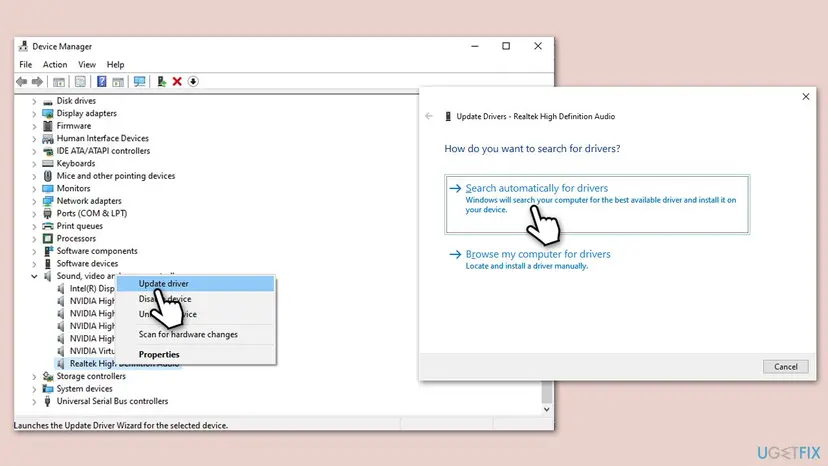Screen dimensions: 828x466
Task: Click the Firmware chip icon
Action: click(x=48, y=126)
